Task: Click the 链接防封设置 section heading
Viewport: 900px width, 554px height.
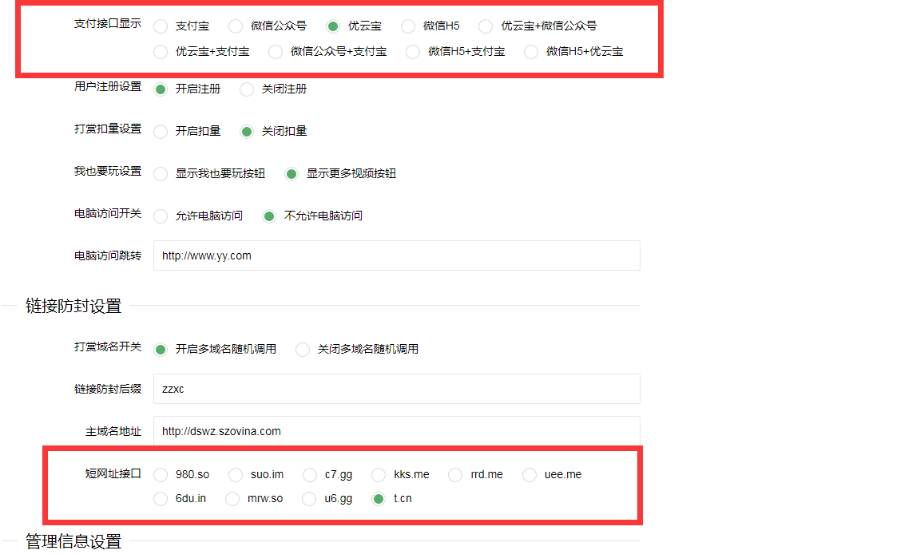Action: click(x=73, y=306)
